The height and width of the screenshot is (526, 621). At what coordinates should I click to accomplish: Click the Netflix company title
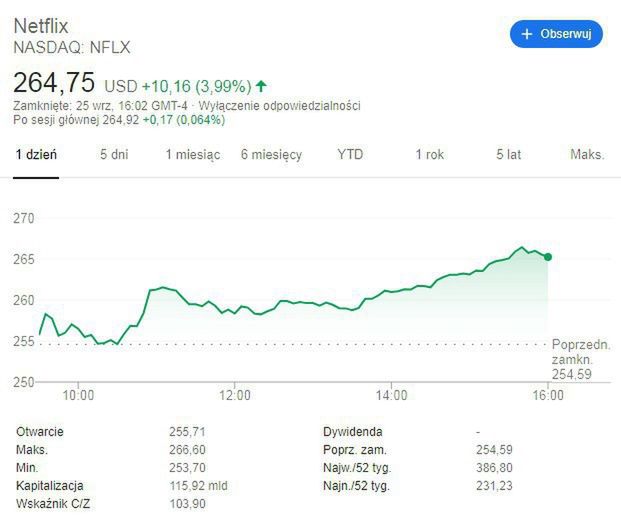pyautogui.click(x=41, y=25)
